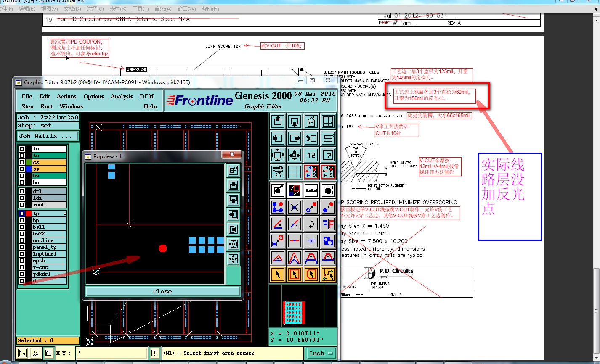Click the zoom out icon in main toolbar
The image size is (600, 364).
point(295,155)
